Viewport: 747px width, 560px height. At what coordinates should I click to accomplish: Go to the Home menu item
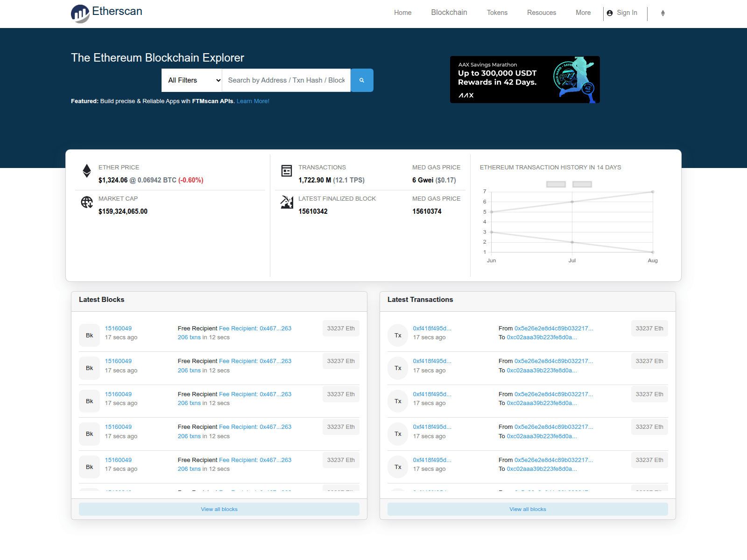402,13
